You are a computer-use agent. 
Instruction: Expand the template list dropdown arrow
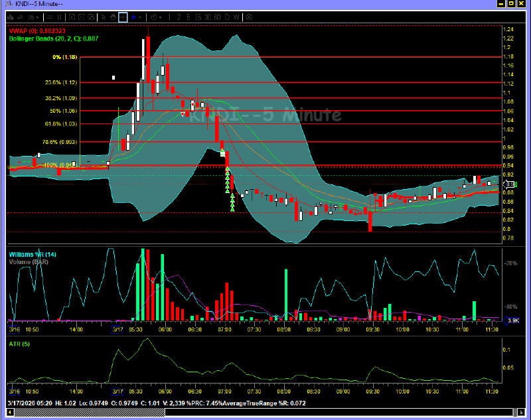pos(38,17)
